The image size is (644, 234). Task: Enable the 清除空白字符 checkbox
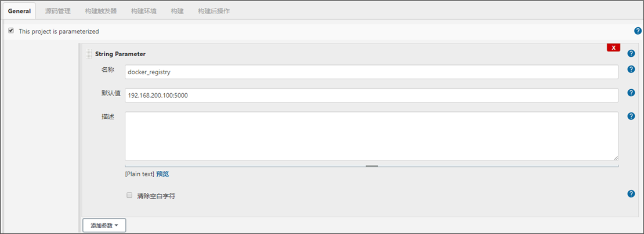(x=129, y=195)
